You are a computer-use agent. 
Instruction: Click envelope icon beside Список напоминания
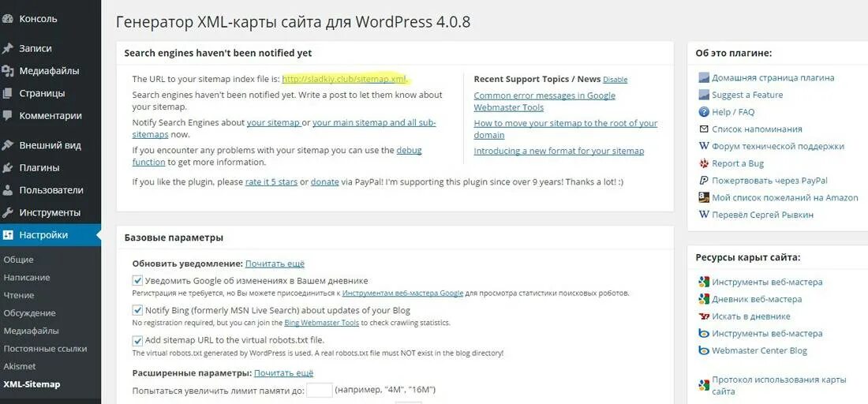[704, 129]
